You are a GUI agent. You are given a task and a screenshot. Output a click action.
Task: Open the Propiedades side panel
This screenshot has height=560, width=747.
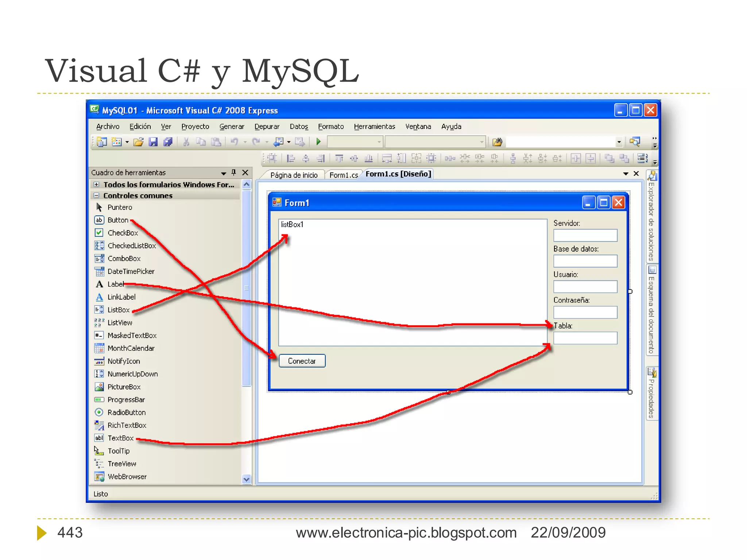652,394
